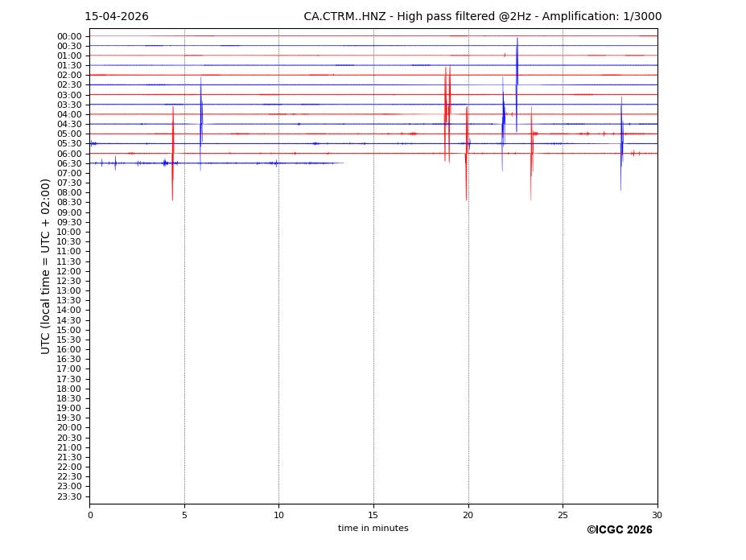Click the UTC local time y-axis label
Viewport: 746px width, 560px height.
(47, 266)
